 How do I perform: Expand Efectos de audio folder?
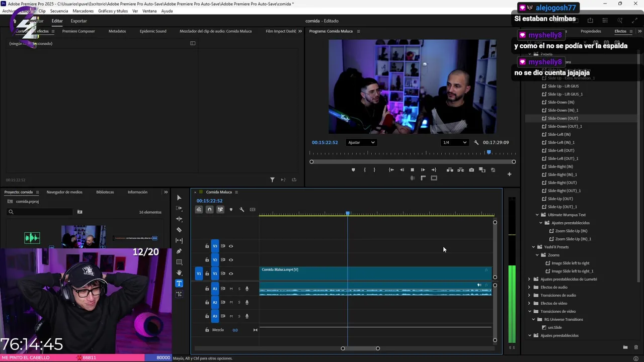click(x=529, y=287)
